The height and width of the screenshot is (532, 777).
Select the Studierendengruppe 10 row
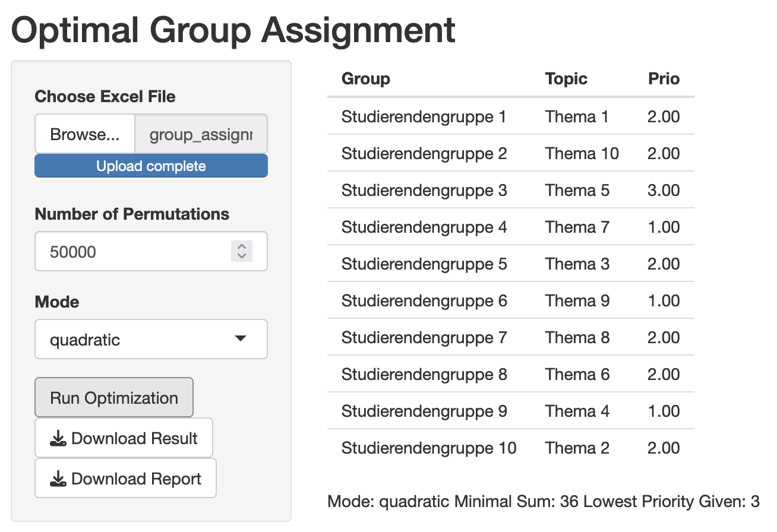[x=510, y=448]
